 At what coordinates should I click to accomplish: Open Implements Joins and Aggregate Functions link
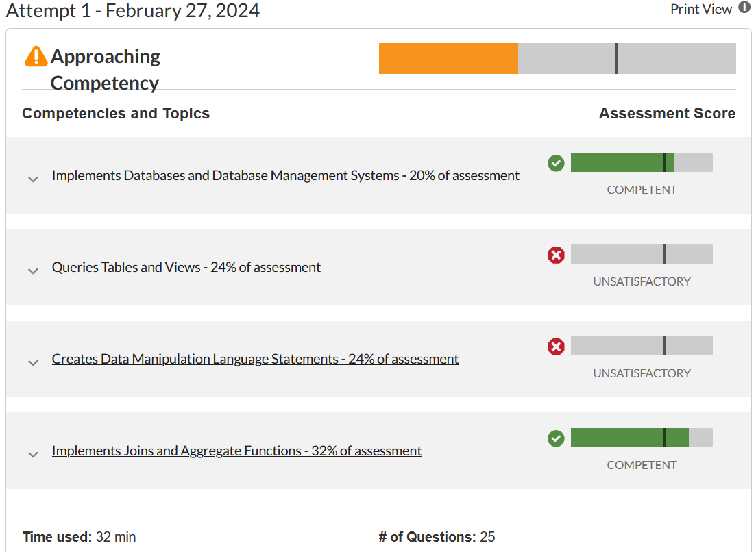(236, 451)
